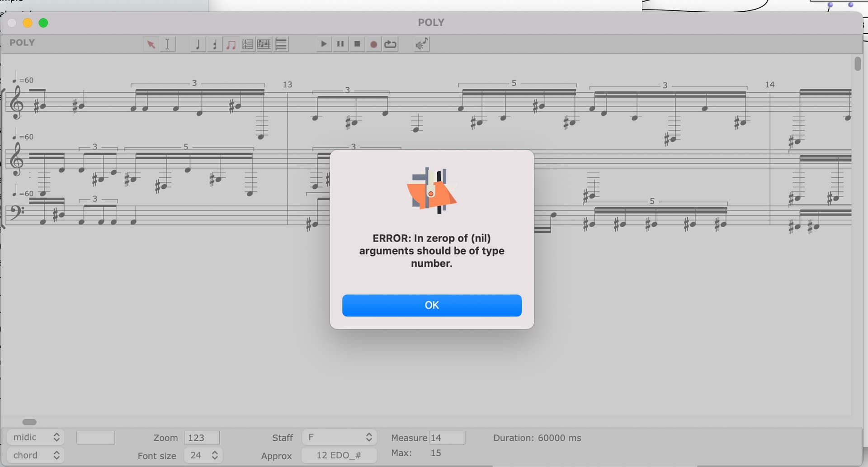Open the Staff F dropdown
This screenshot has height=467, width=868.
[x=340, y=437]
